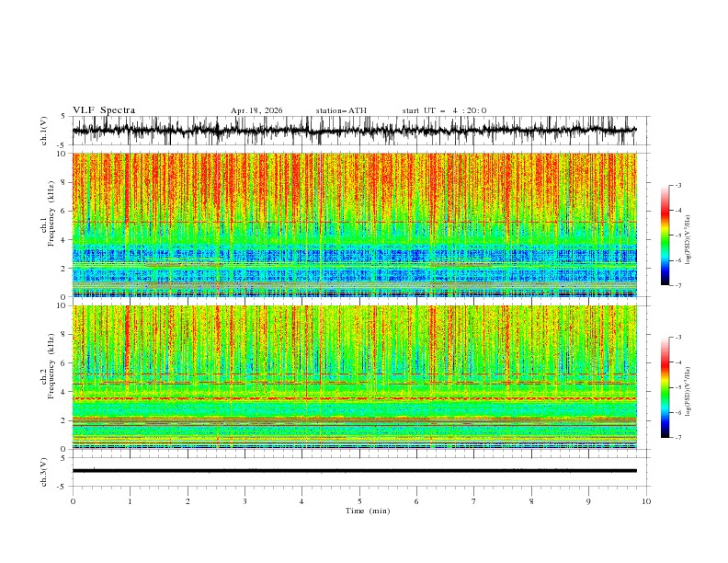Click the ch.2 PSD color scale bar
This screenshot has width=728, height=563.
665,387
